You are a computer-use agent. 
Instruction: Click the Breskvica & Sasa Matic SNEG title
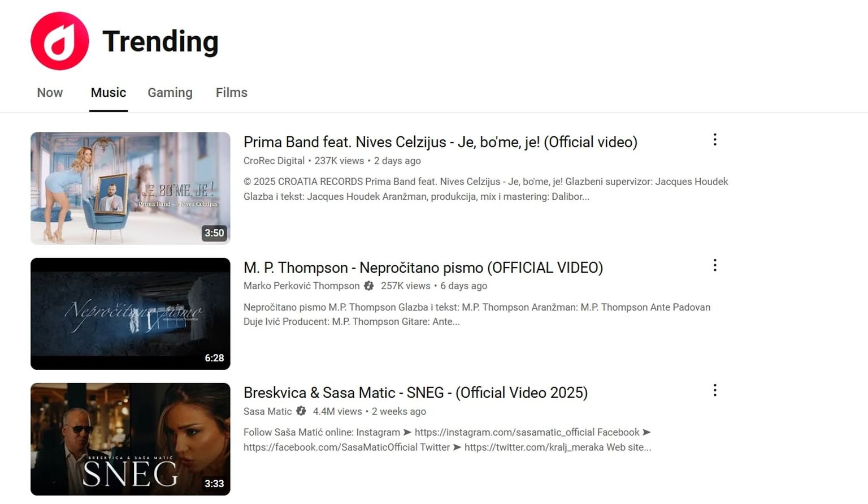tap(415, 393)
